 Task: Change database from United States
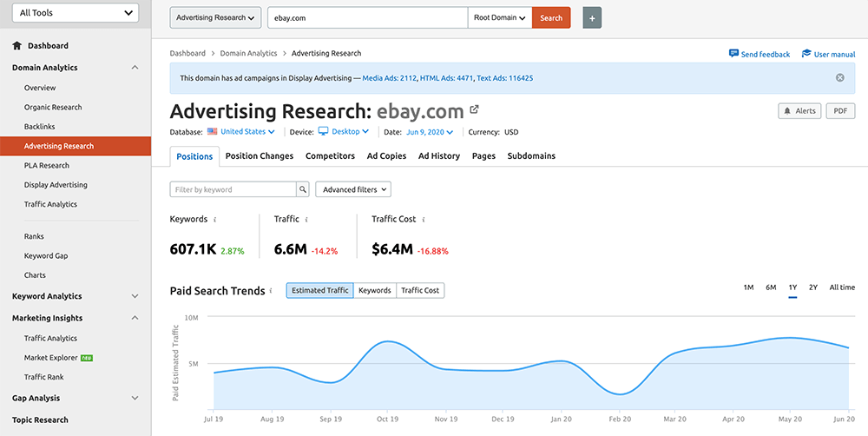(x=247, y=132)
